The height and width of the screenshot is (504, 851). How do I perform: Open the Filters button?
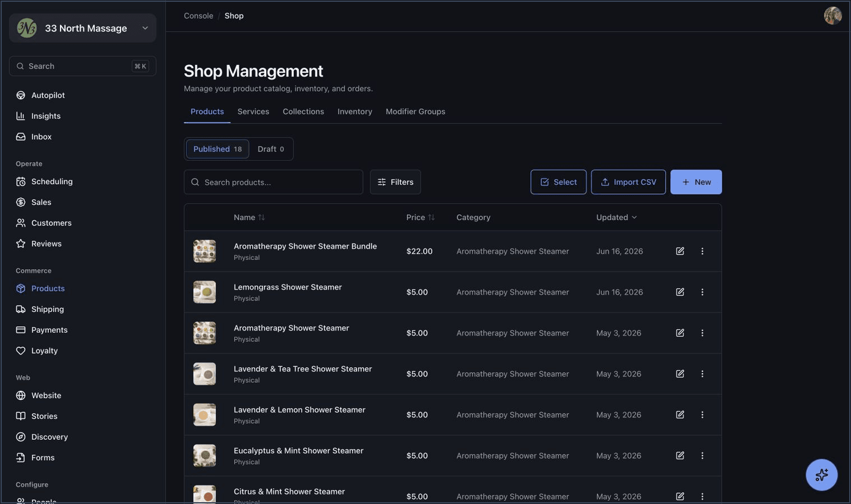tap(396, 182)
